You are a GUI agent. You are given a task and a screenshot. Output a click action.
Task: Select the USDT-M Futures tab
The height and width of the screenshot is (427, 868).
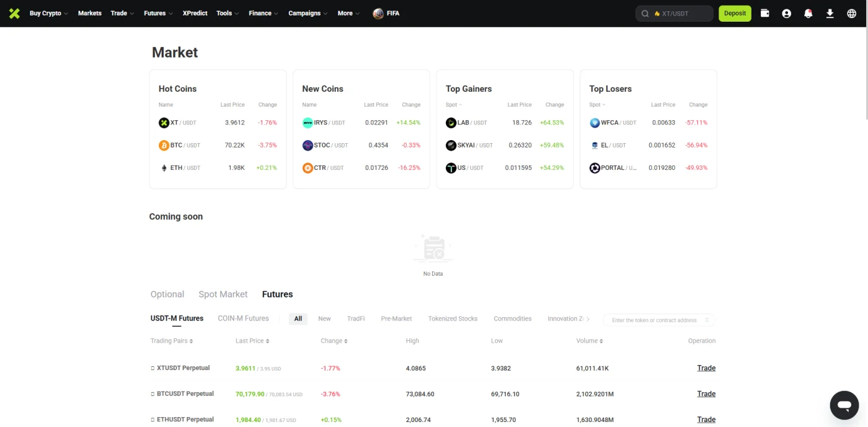point(177,319)
